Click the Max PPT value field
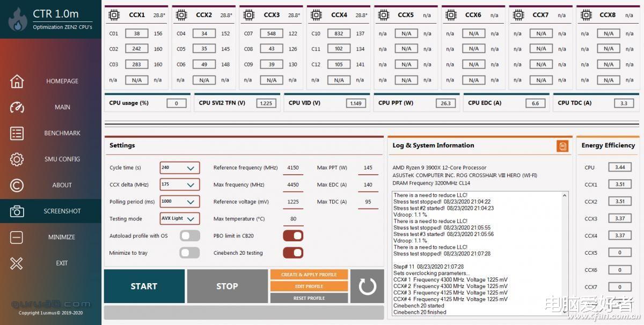 pyautogui.click(x=368, y=168)
